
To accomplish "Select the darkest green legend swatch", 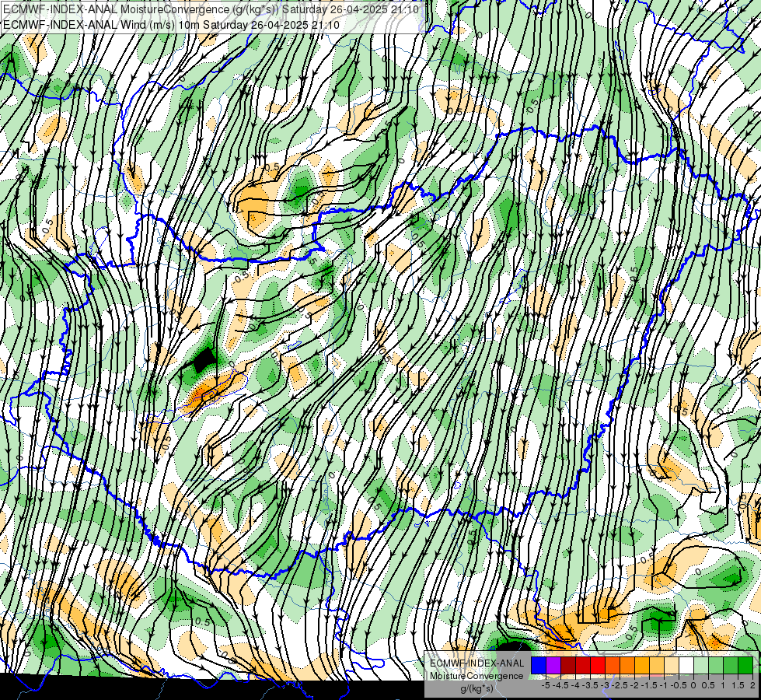I will point(745,665).
